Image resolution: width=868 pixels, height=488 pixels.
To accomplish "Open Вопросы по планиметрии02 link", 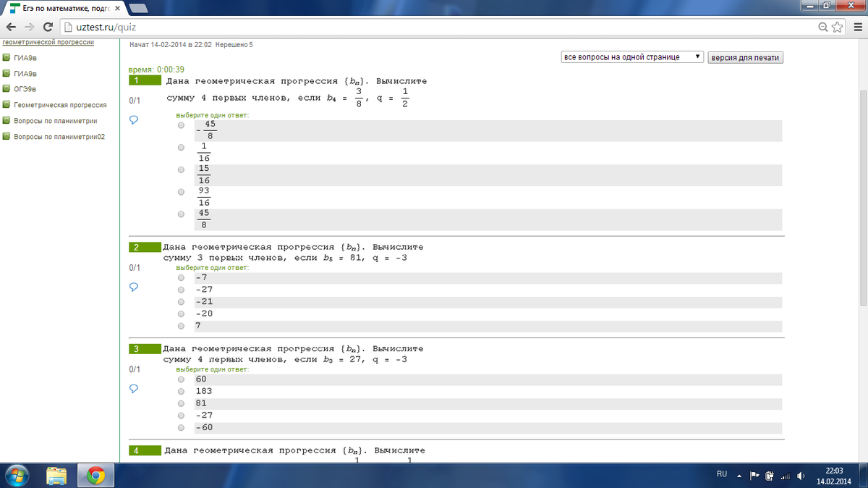I will point(59,137).
